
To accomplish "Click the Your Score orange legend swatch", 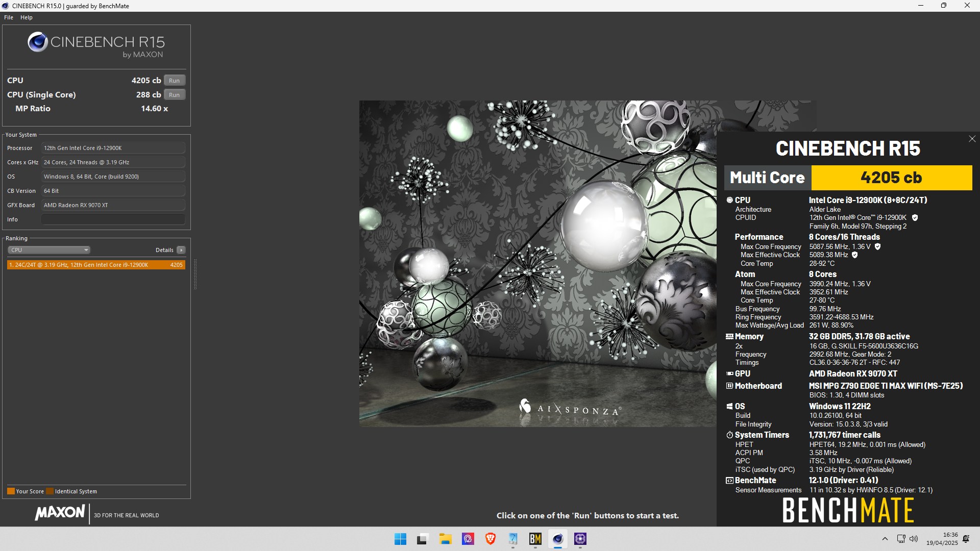I will (11, 491).
